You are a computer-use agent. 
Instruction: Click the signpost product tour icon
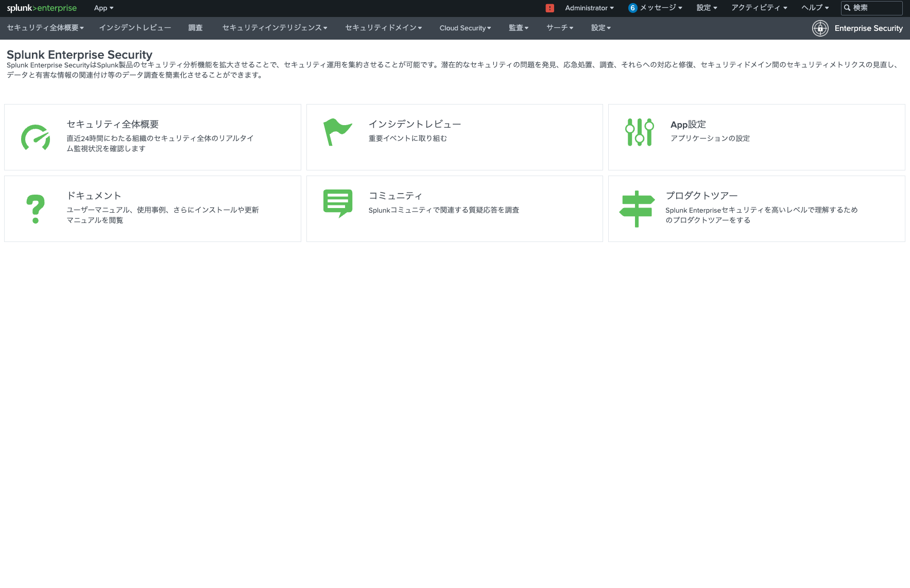[637, 208]
